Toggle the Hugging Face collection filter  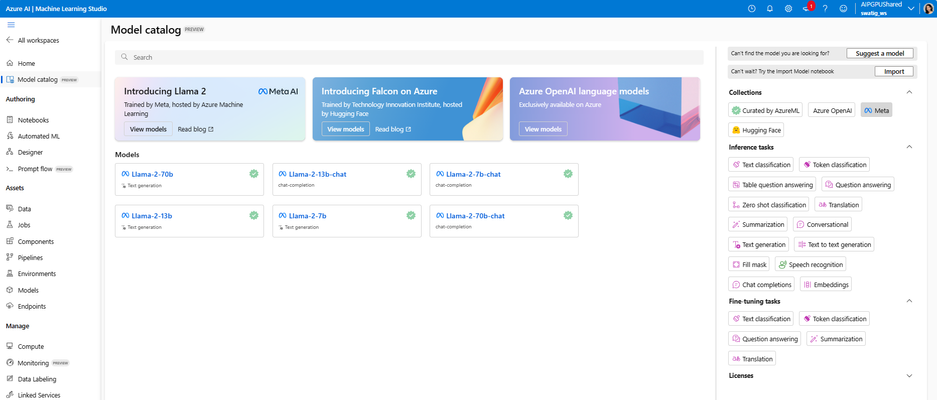(x=756, y=130)
